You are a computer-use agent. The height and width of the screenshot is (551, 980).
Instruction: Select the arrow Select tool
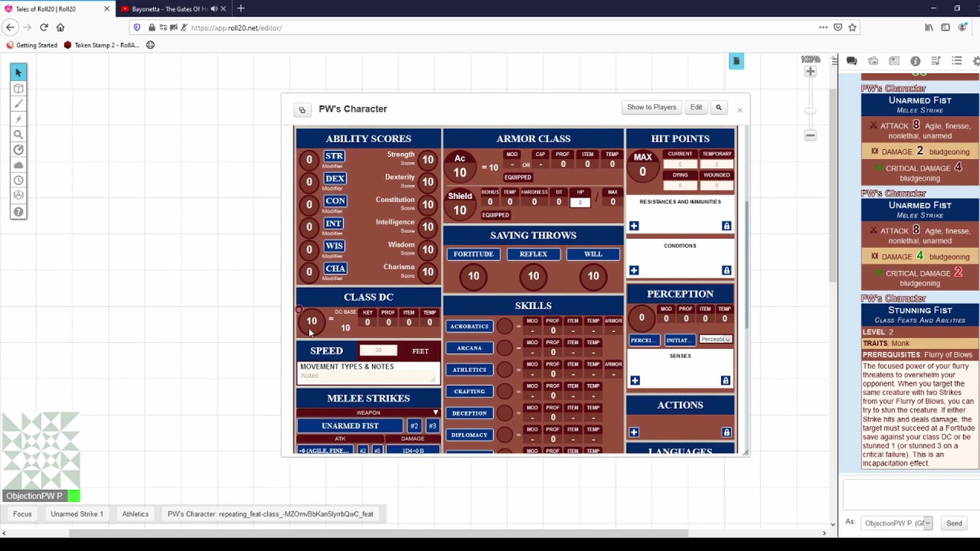pyautogui.click(x=18, y=72)
